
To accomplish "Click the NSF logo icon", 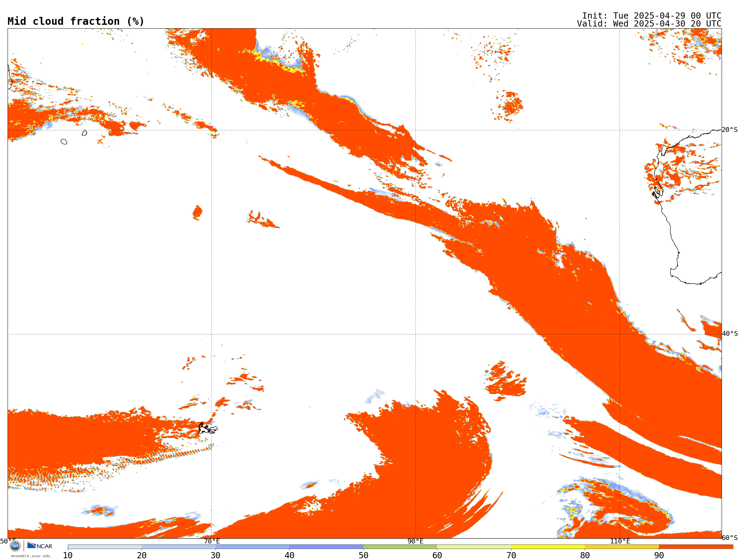I will tap(15, 546).
